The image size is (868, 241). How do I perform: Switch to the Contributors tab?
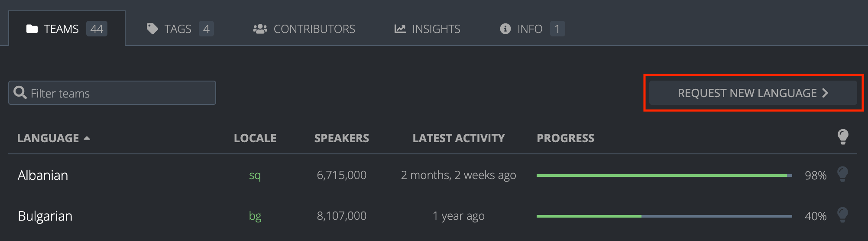pos(314,29)
